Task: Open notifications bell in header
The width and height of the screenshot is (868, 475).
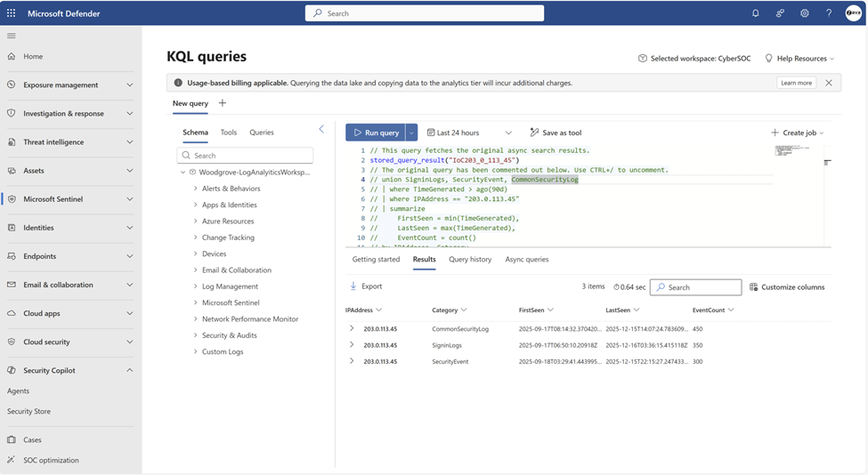Action: point(755,13)
